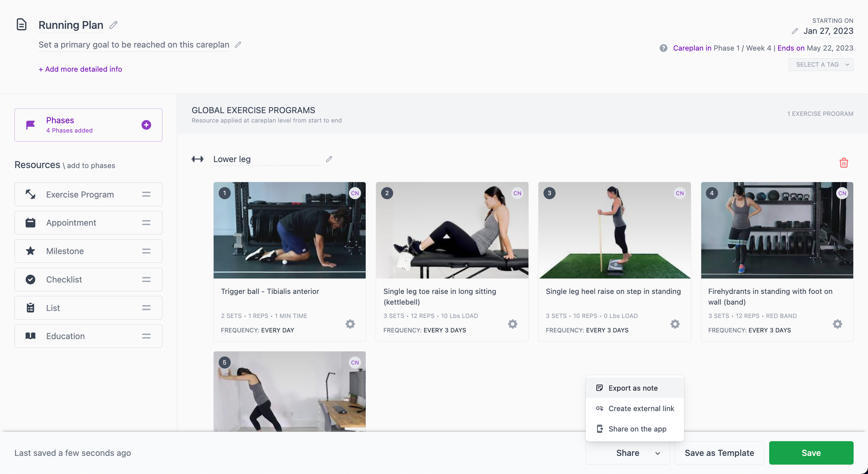Click the Save button
The image size is (868, 474).
coord(811,453)
